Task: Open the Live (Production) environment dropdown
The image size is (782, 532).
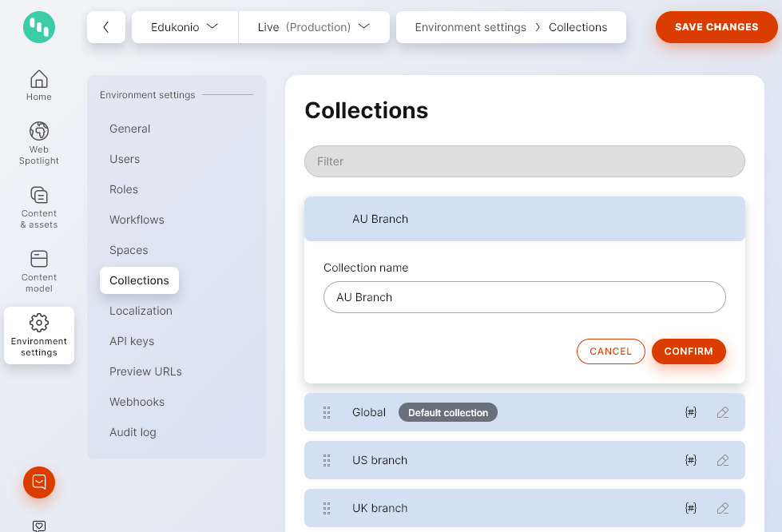Action: click(x=313, y=26)
